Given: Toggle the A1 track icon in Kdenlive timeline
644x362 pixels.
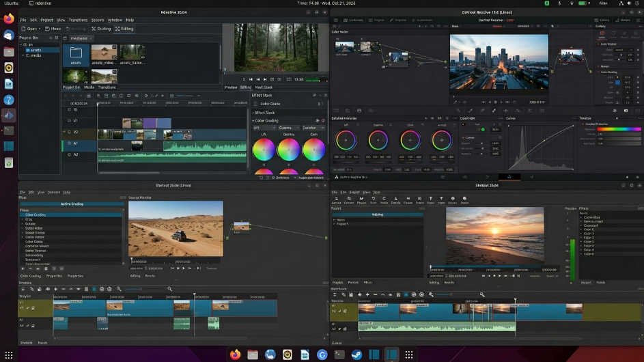Looking at the screenshot, I should (70, 143).
